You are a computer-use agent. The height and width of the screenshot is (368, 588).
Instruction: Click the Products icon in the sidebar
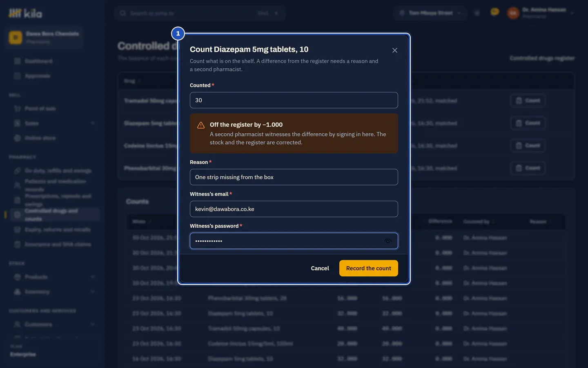(x=17, y=277)
